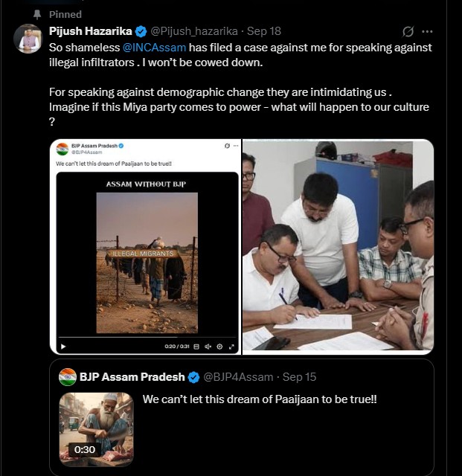Screen dimensions: 462x476
Task: Click the Pinned pin icon
Action: pyautogui.click(x=36, y=14)
